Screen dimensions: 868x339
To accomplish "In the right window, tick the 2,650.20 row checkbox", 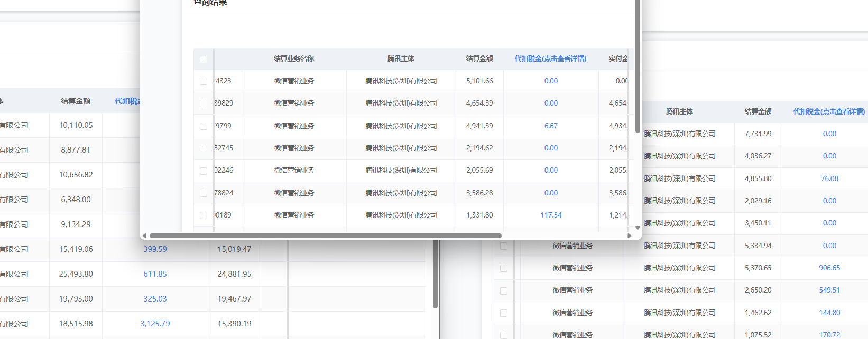I will 504,291.
